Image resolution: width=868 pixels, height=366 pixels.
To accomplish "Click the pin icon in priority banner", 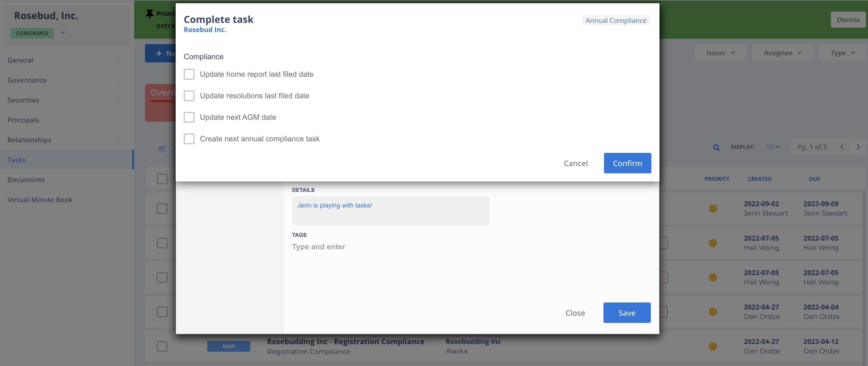I will pyautogui.click(x=149, y=14).
